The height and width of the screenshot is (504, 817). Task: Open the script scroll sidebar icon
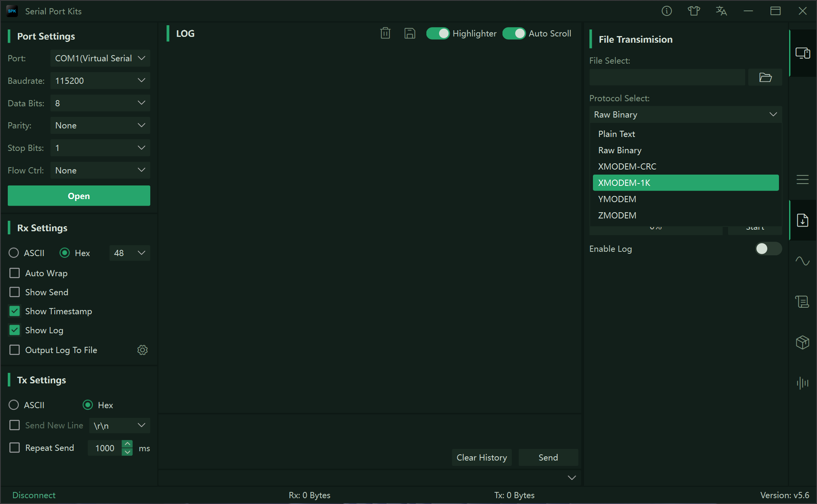(x=802, y=301)
